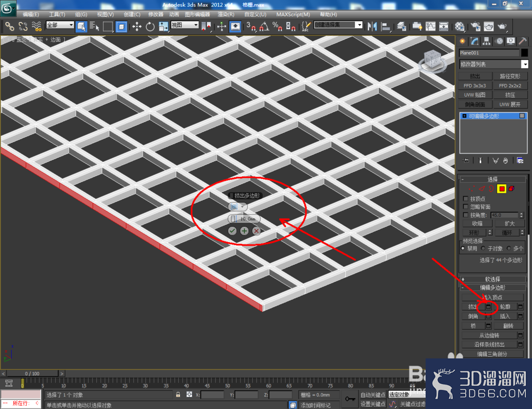Activate the Select and Scale tool
532x409 pixels.
click(x=163, y=26)
